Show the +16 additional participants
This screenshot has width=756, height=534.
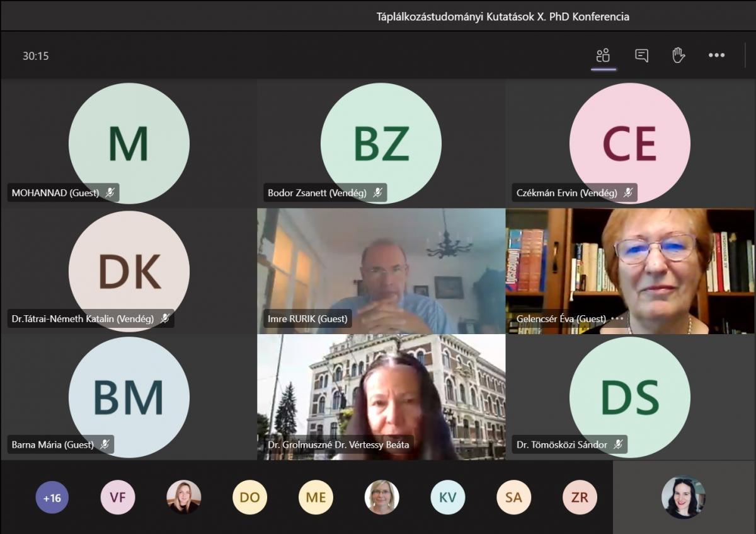(x=52, y=498)
